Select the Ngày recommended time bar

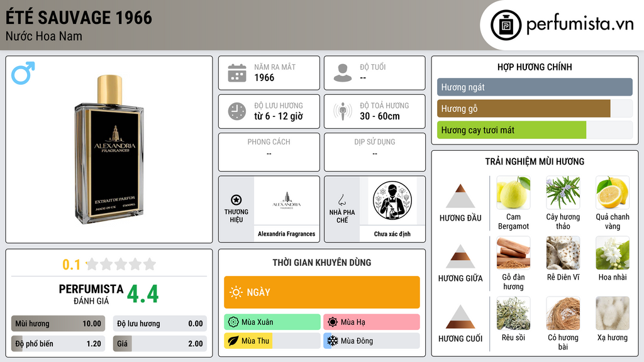tap(322, 292)
